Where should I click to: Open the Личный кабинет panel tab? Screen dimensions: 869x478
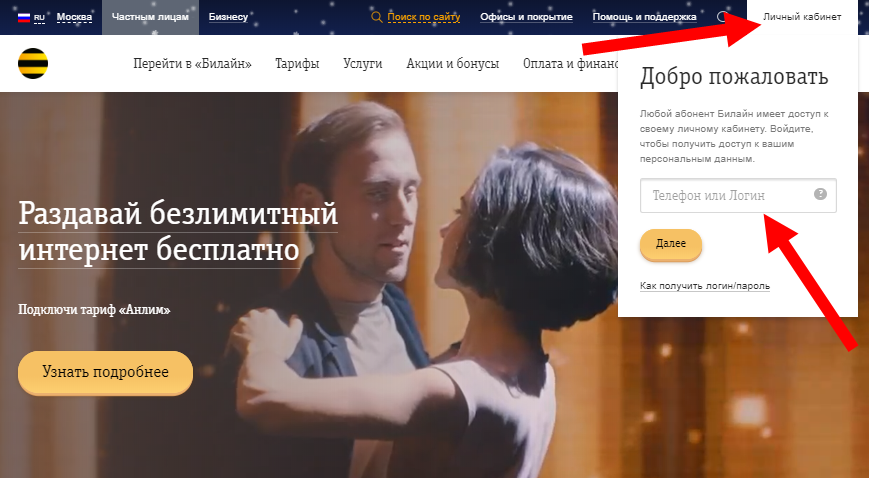[x=802, y=17]
